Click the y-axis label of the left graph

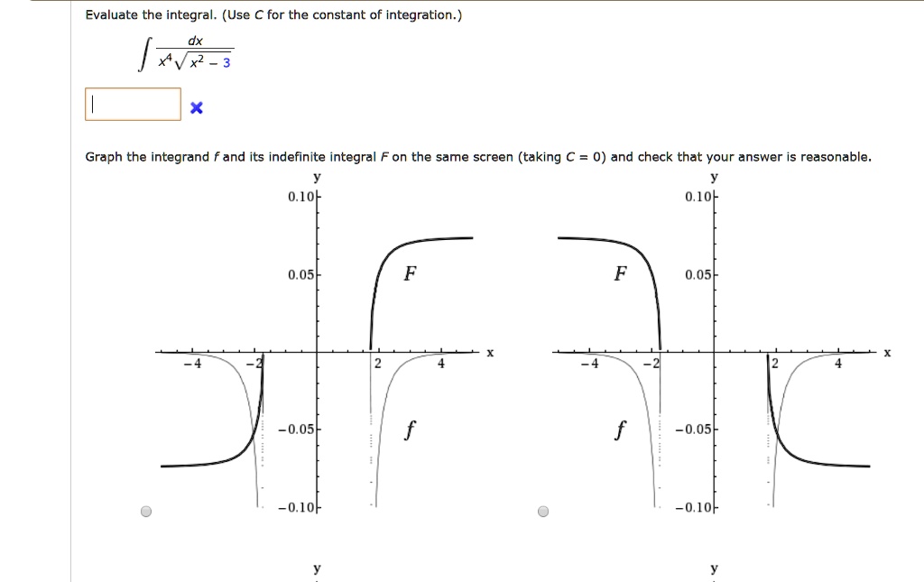pyautogui.click(x=315, y=177)
